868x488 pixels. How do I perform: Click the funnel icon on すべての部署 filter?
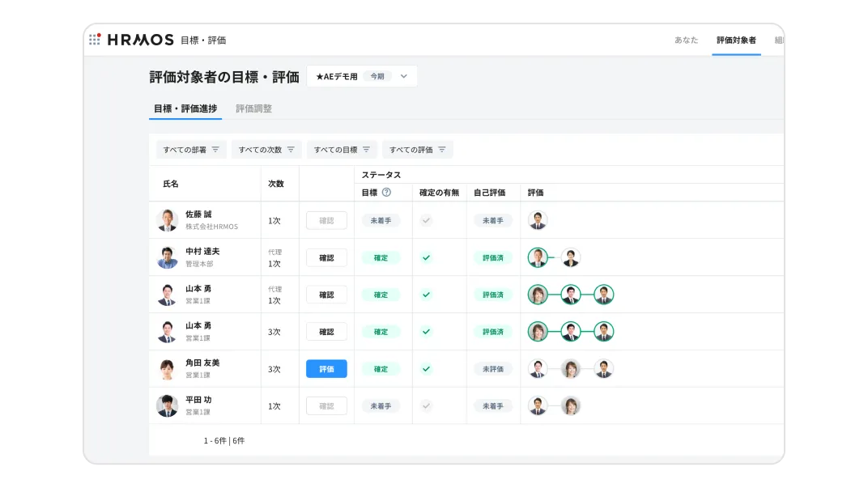coord(217,149)
